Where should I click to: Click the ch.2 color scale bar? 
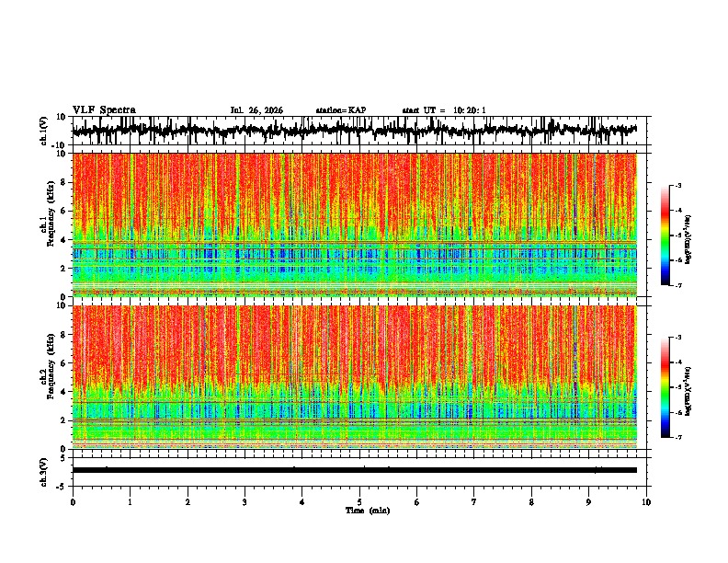tap(665, 387)
